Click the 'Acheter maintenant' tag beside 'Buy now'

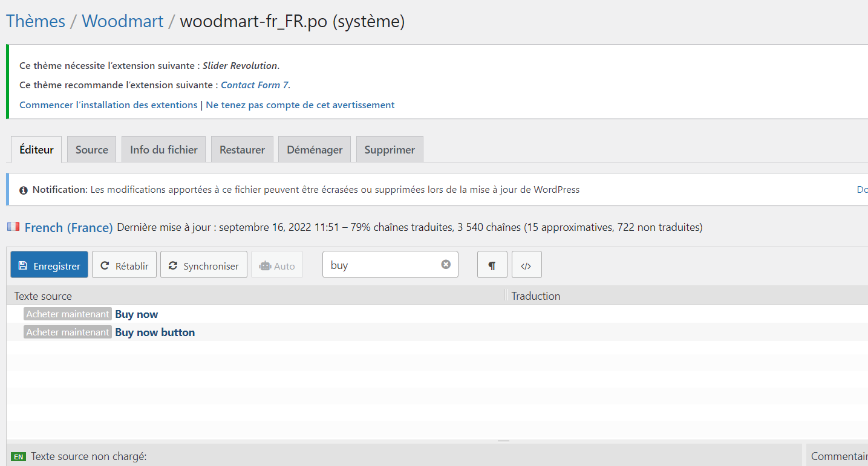[68, 314]
